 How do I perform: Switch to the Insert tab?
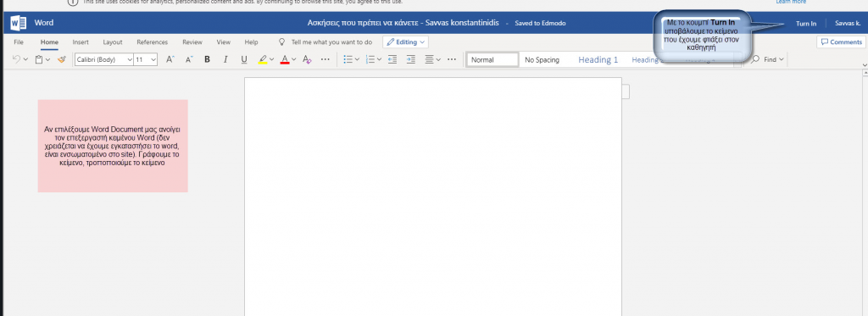click(81, 42)
